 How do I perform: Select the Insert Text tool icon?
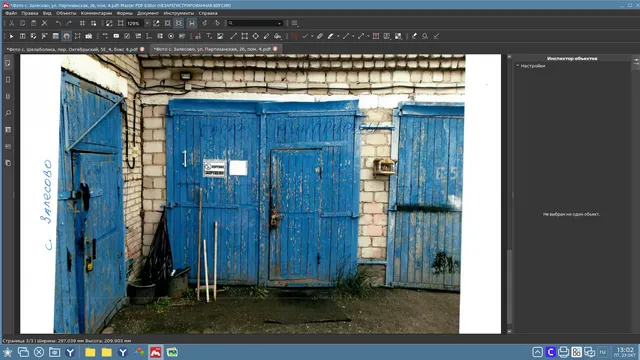(209, 36)
